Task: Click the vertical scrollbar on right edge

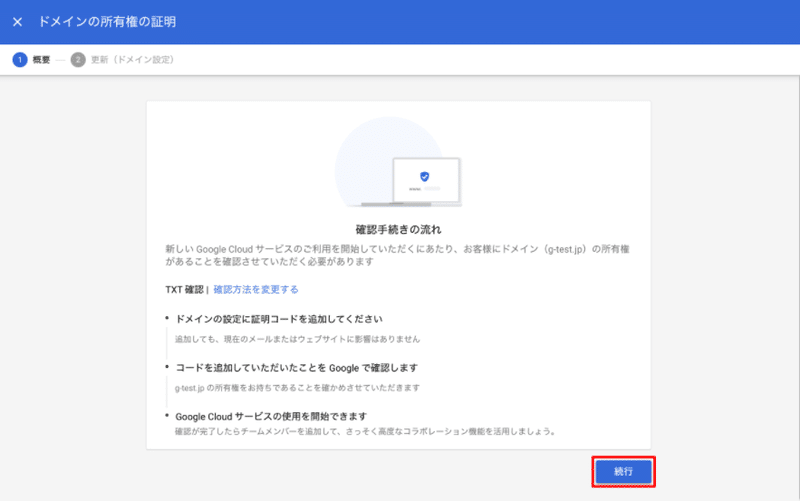Action: (797, 288)
